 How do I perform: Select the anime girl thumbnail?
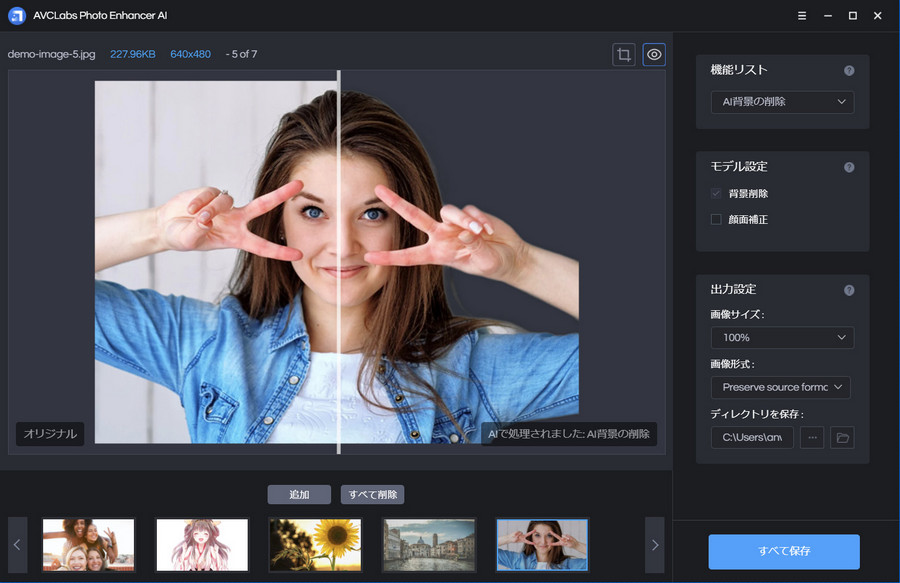point(202,545)
